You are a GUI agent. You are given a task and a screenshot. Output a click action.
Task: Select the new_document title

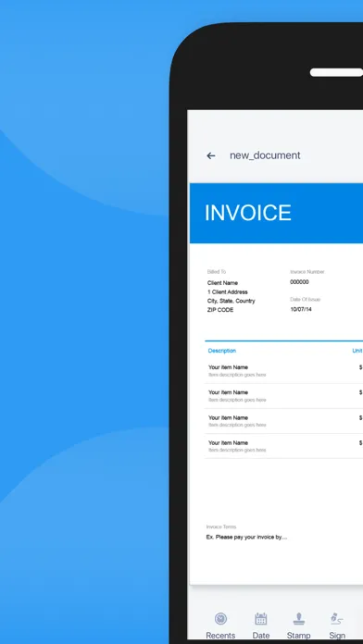click(265, 155)
